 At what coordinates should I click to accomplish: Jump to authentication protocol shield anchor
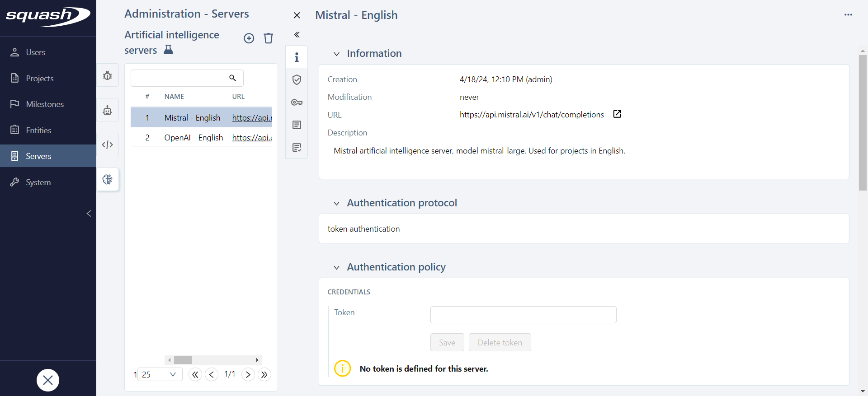point(297,80)
